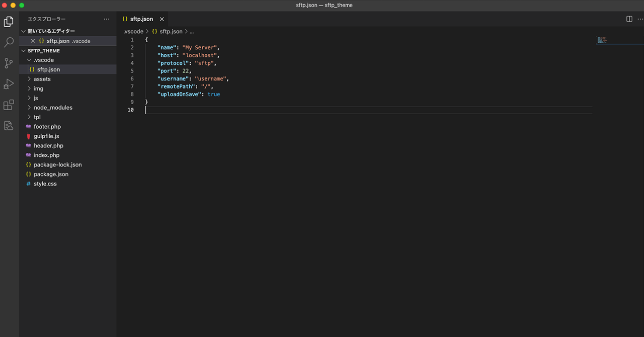The height and width of the screenshot is (337, 644).
Task: Open editor more actions ellipsis
Action: pos(639,19)
